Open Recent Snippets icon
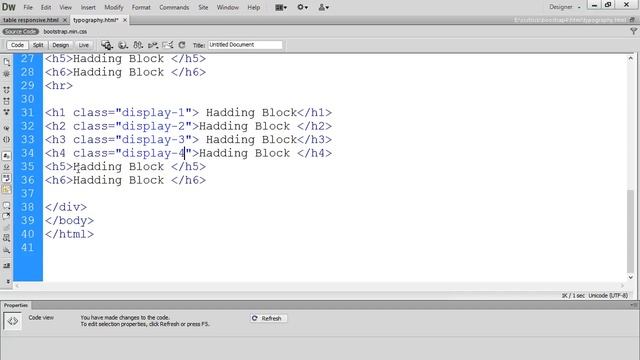 point(7,238)
